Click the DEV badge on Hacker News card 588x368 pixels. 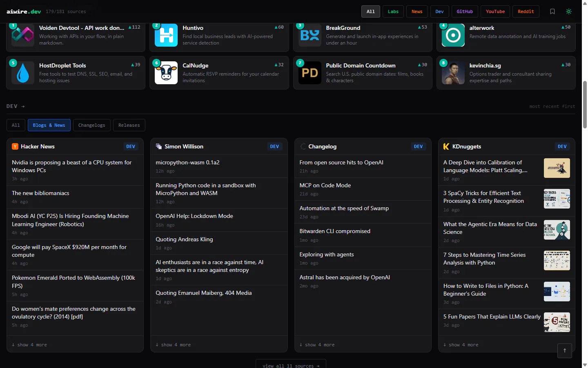click(131, 146)
